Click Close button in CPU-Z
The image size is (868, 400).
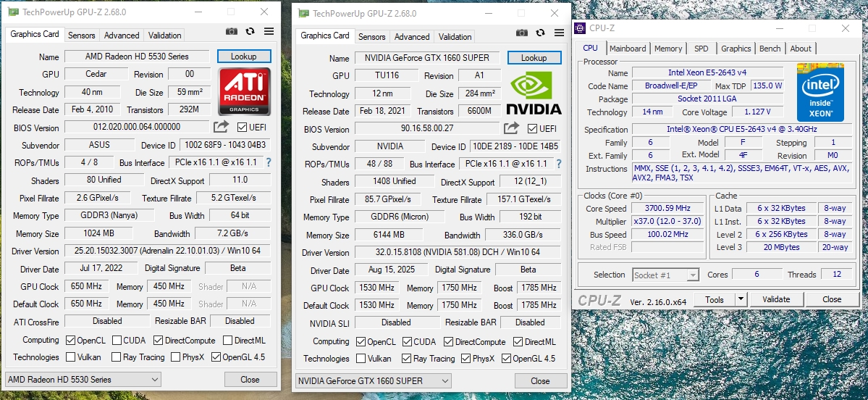832,299
